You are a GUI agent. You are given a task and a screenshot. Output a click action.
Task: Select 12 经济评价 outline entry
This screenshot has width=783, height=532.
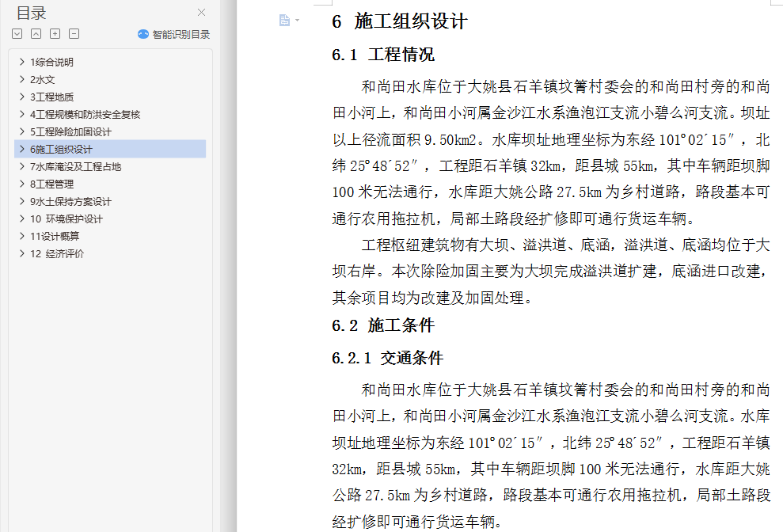pos(57,254)
